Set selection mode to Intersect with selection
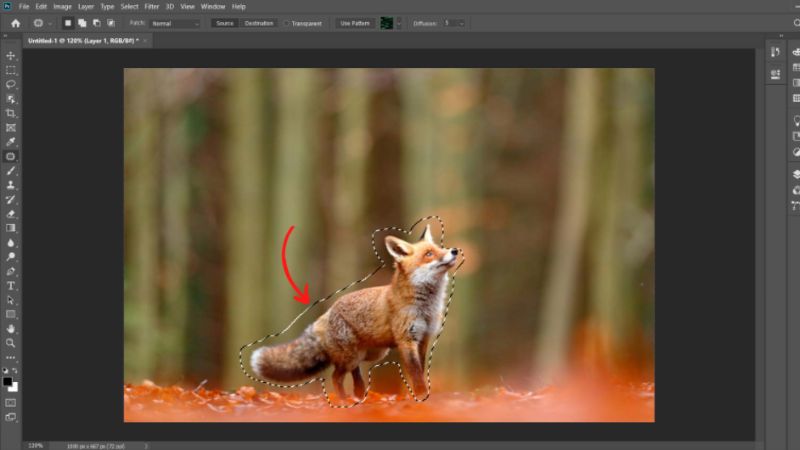Viewport: 800px width, 450px height. coord(111,23)
